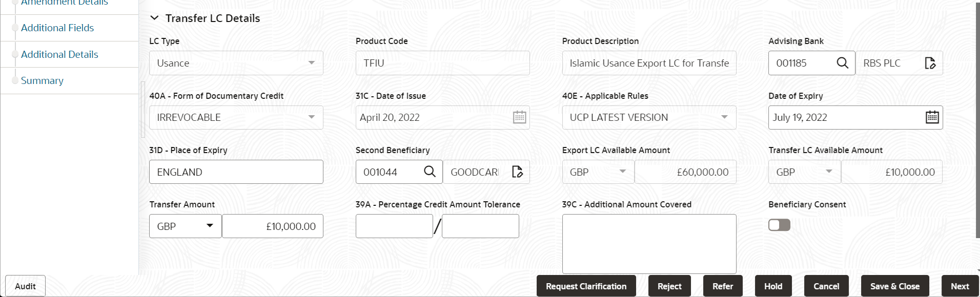The width and height of the screenshot is (980, 297).
Task: Click the 39C Additional Amount Covered field
Action: click(x=649, y=244)
